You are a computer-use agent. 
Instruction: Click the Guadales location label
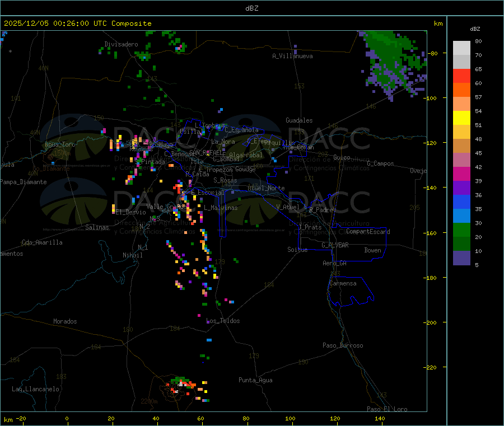coord(299,120)
